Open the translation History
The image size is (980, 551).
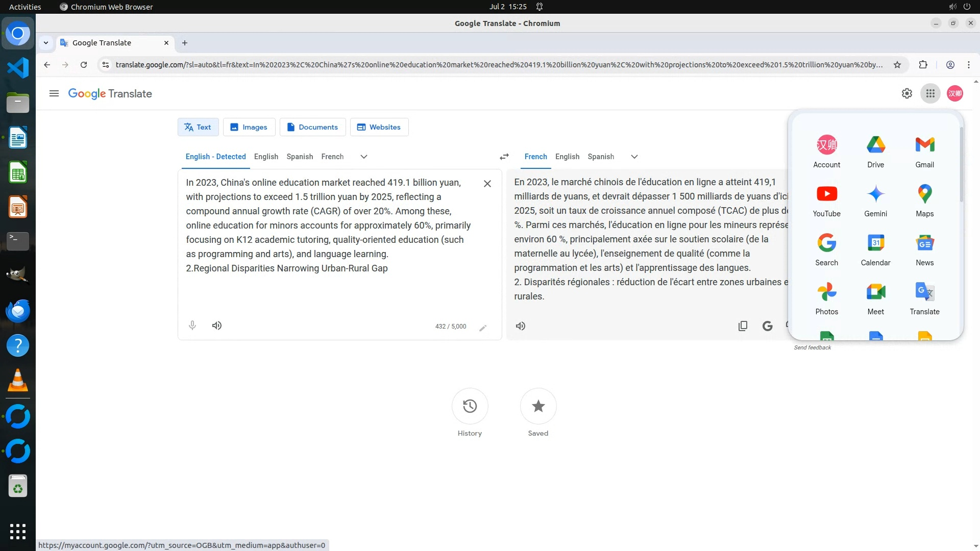pyautogui.click(x=470, y=407)
